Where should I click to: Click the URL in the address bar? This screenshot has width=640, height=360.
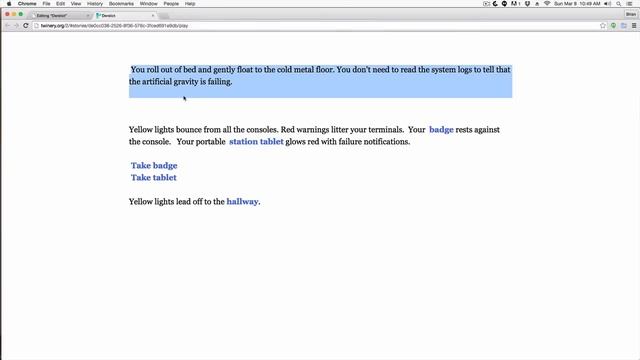(114, 26)
